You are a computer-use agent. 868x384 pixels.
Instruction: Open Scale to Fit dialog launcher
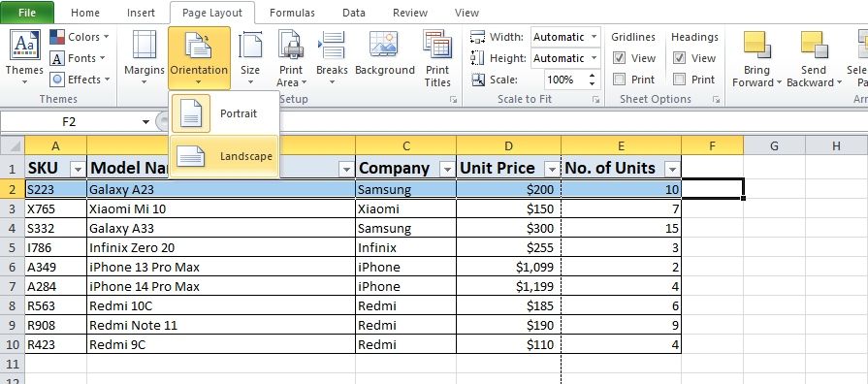coord(596,100)
